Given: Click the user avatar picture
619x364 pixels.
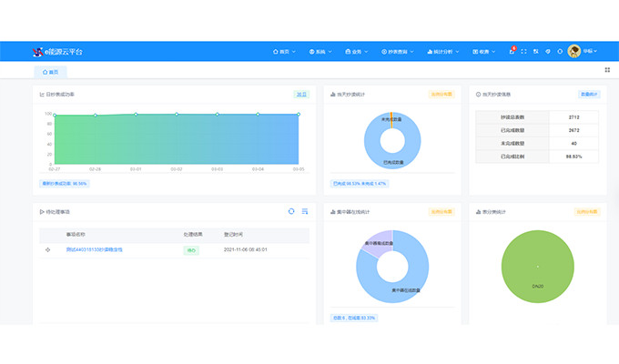Looking at the screenshot, I should (574, 52).
